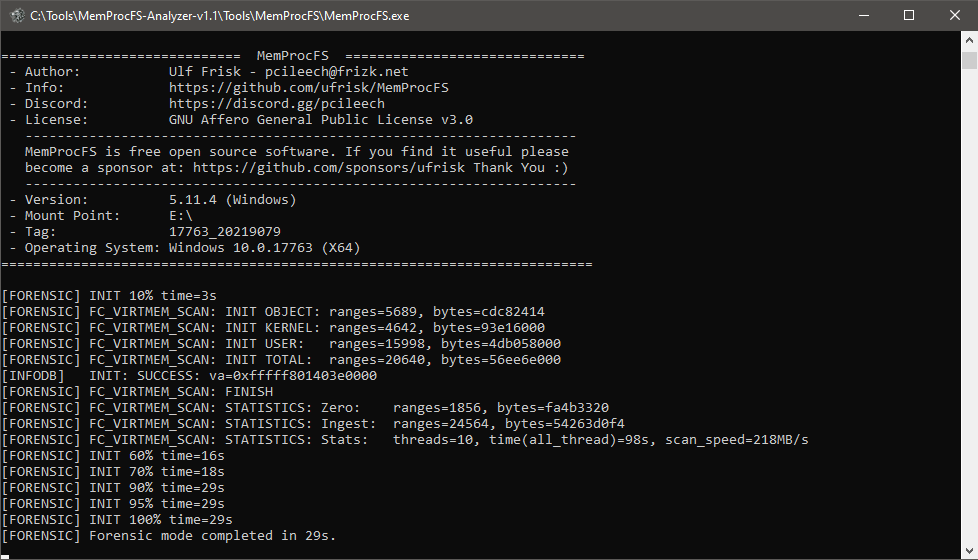This screenshot has width=978, height=560.
Task: Click the GNU Affero General Public License text
Action: 321,120
